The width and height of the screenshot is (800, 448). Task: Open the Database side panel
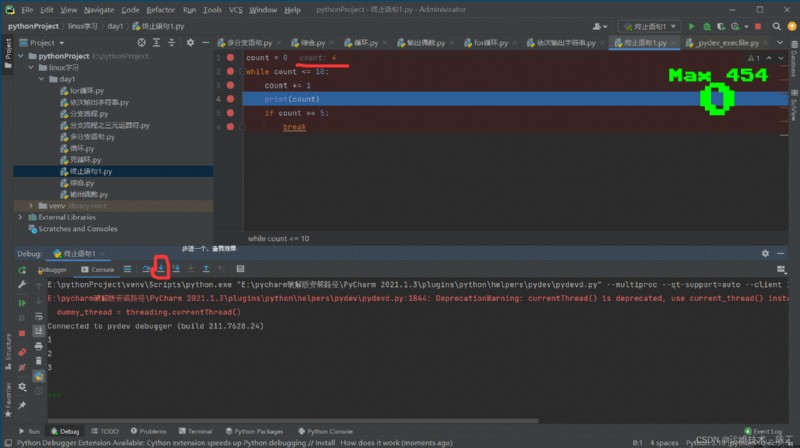point(794,60)
